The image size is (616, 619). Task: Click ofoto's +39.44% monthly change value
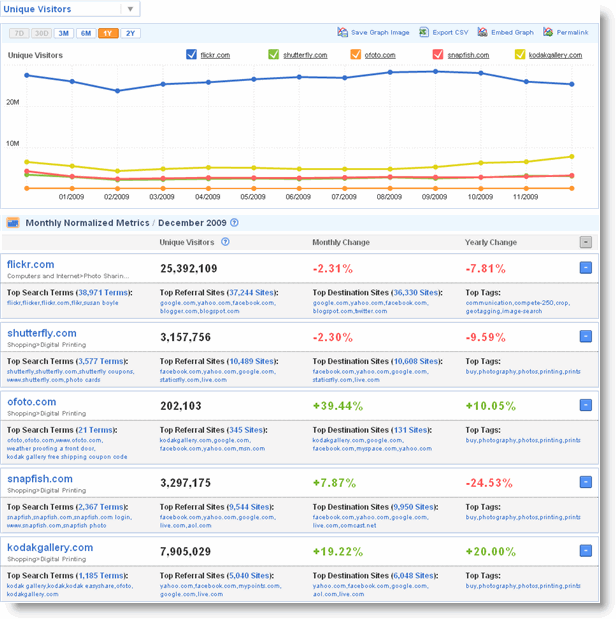coord(338,406)
